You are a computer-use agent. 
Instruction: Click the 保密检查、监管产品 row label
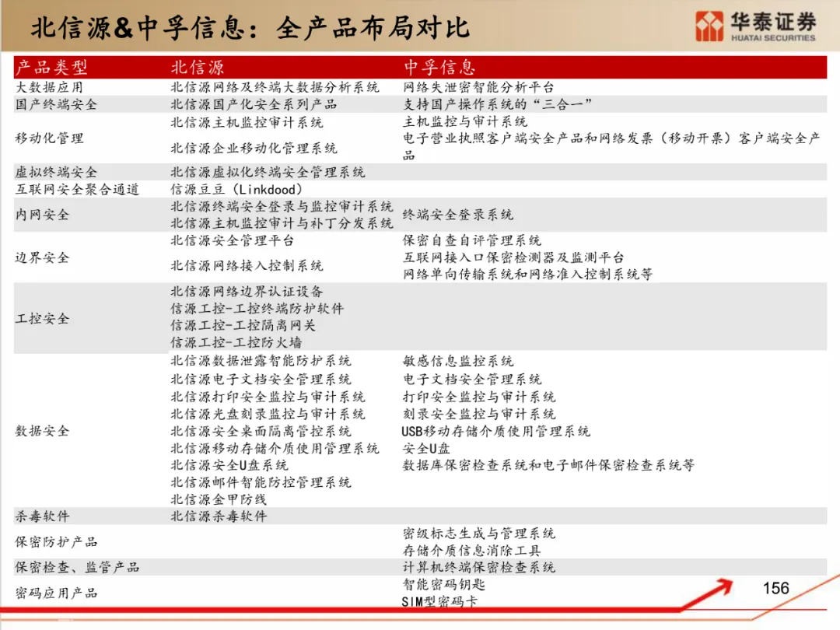click(77, 568)
